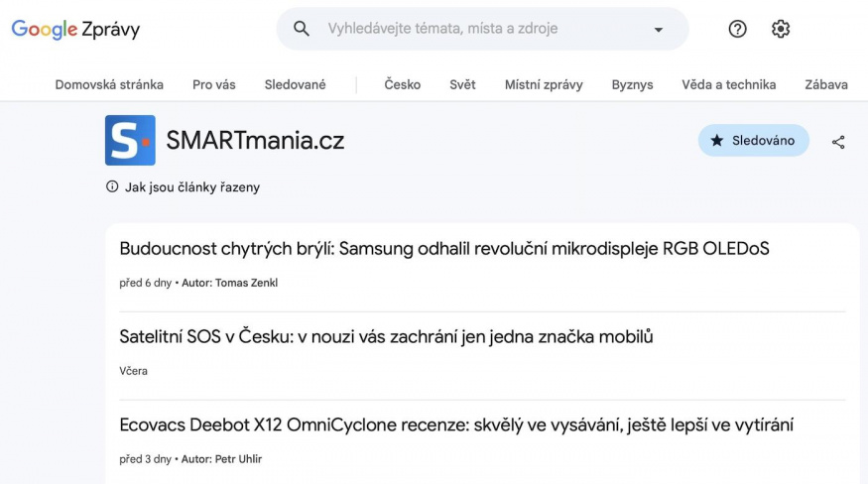This screenshot has width=868, height=484.
Task: Open the Zábava tab
Action: tap(826, 84)
